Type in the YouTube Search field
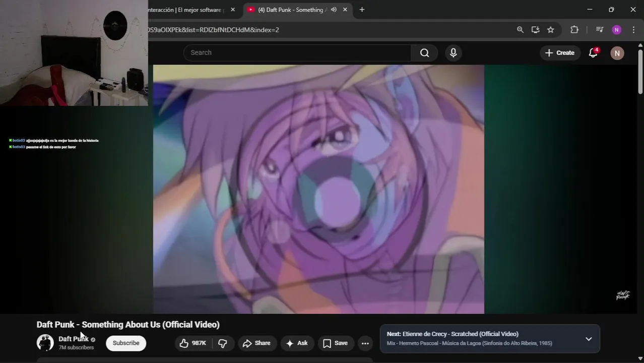This screenshot has height=363, width=644. 297,53
